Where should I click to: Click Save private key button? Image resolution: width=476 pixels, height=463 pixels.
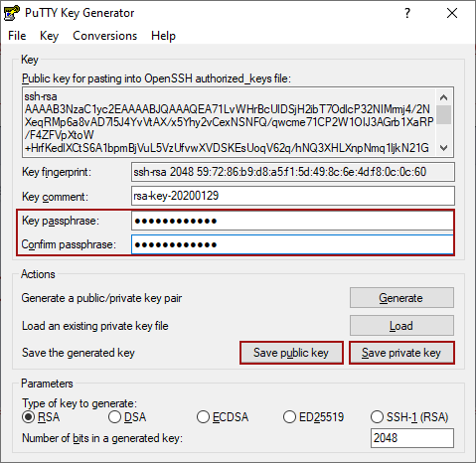pos(401,353)
